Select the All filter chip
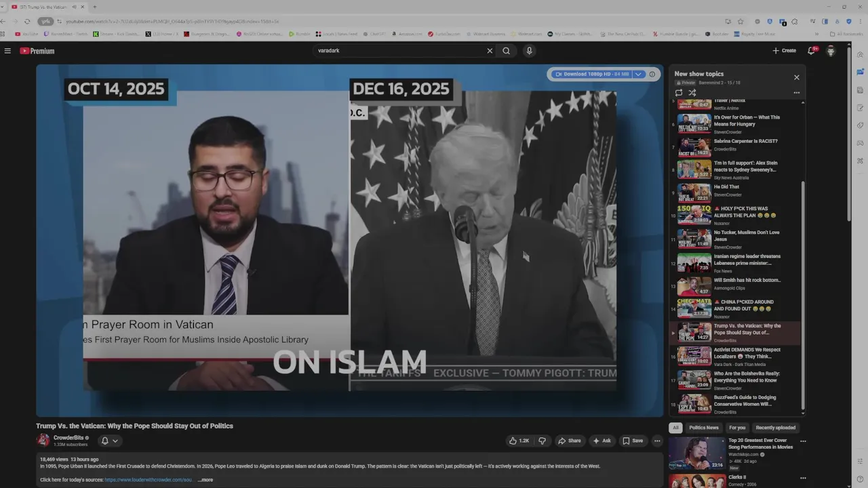Image resolution: width=868 pixels, height=488 pixels. coord(675,428)
